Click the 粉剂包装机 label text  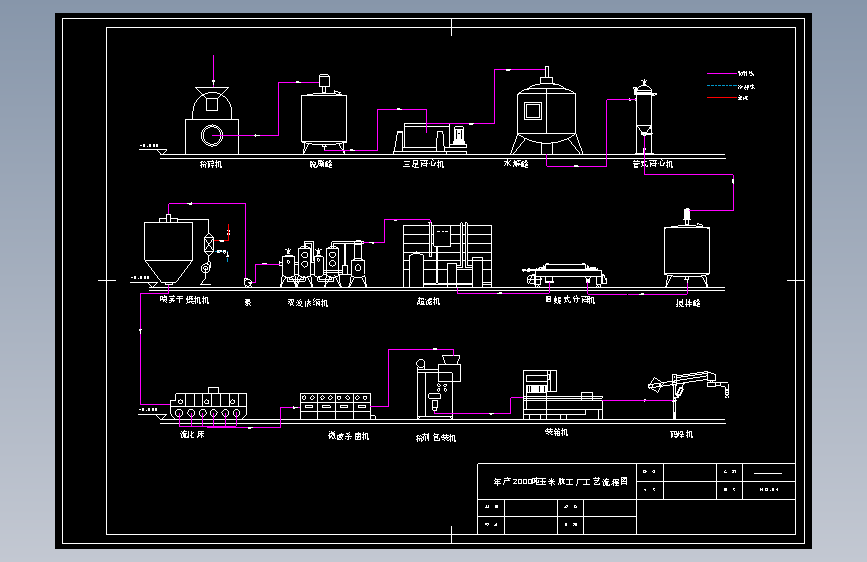click(x=436, y=438)
